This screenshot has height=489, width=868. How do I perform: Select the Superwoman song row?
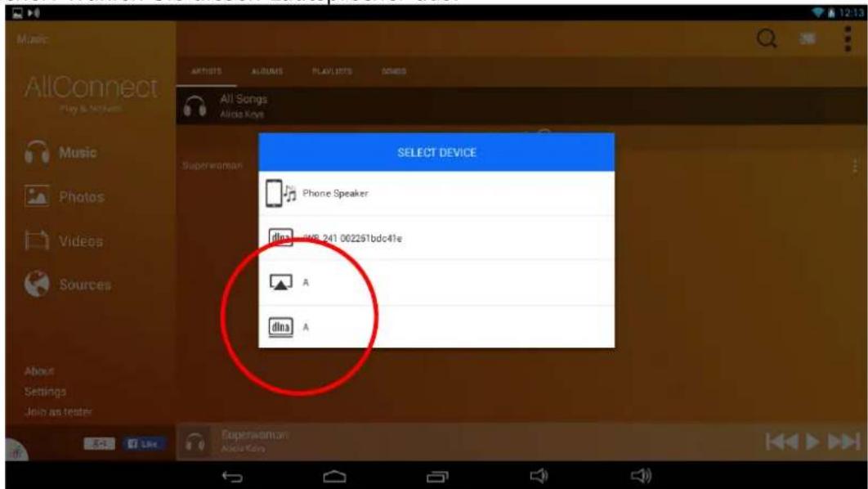213,165
